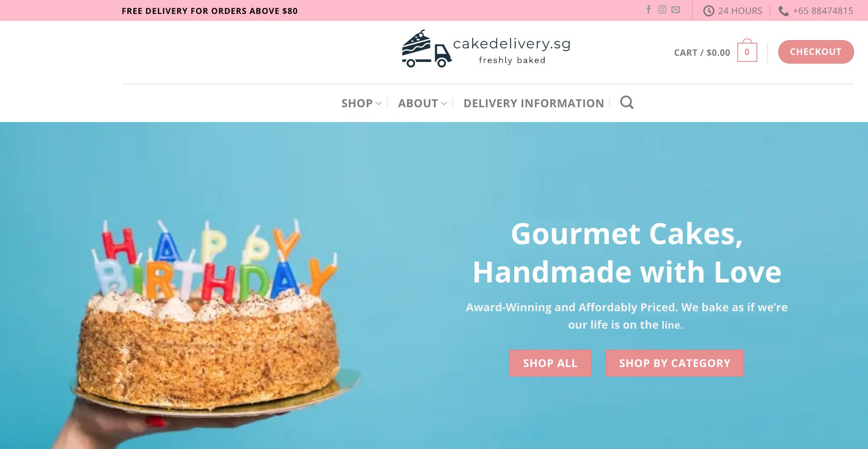Click the cakedelivery.sg site name text

pos(512,44)
